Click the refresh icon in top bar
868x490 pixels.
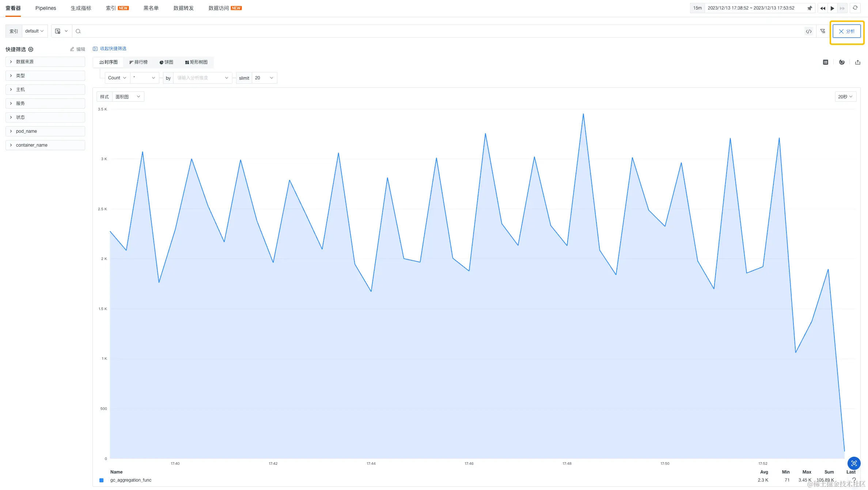click(855, 8)
